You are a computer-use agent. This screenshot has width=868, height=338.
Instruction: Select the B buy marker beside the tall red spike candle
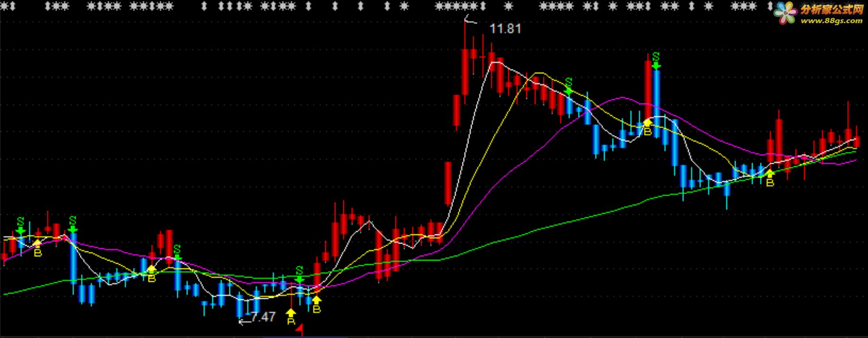pos(648,128)
